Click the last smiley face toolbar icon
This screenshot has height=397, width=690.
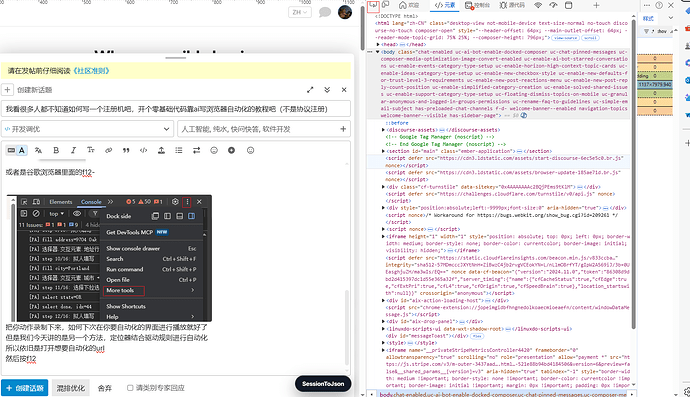click(250, 151)
